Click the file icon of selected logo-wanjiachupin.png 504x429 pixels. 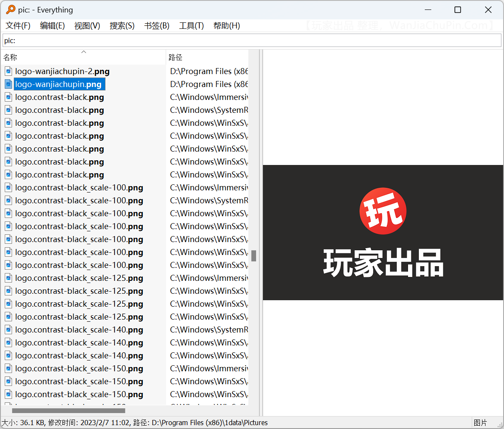click(9, 84)
